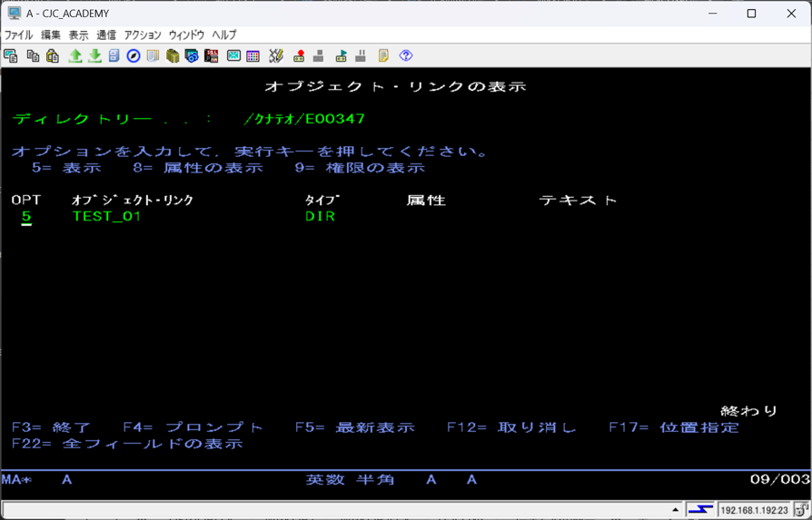Viewport: 812px width, 520px height.
Task: Click the blue question mark help icon
Action: coord(405,56)
